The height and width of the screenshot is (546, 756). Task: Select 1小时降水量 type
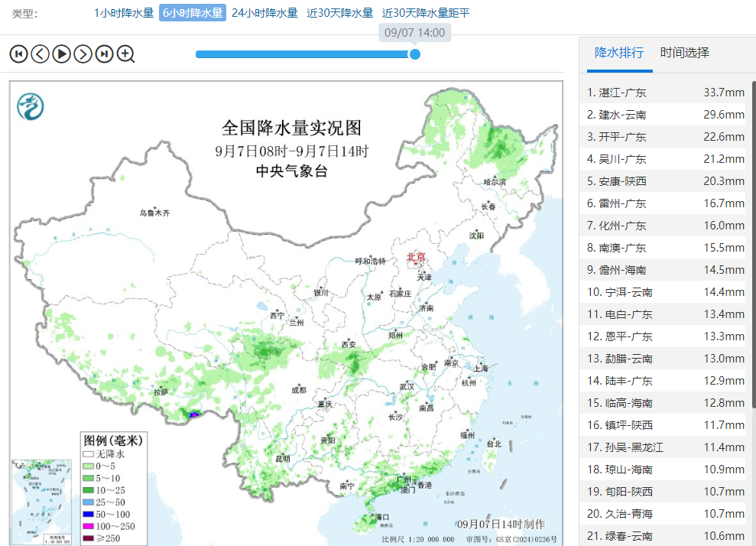coord(123,13)
